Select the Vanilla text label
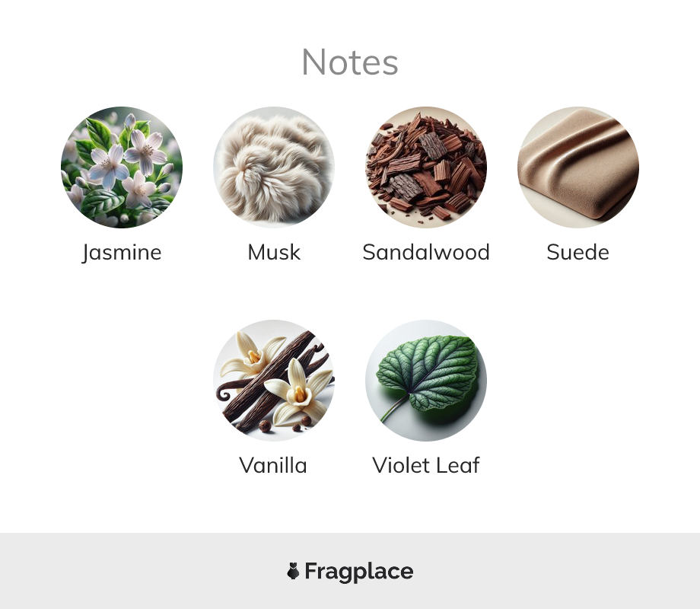Screen dimensions: 700x609 pyautogui.click(x=273, y=465)
